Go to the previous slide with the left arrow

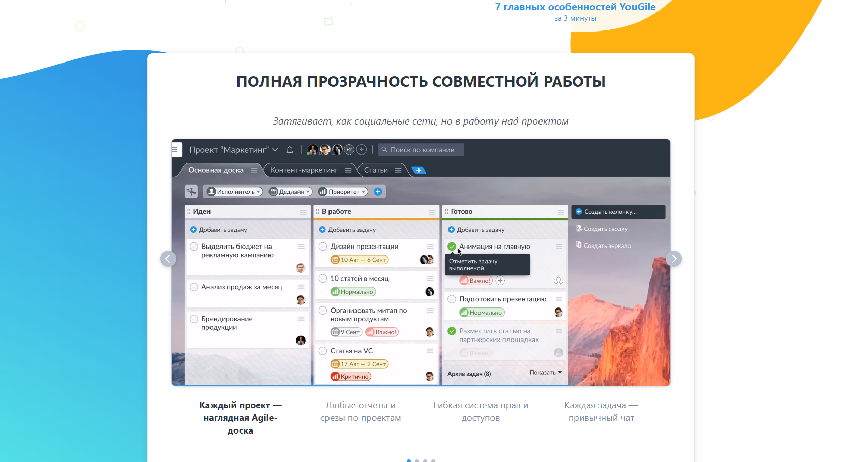pyautogui.click(x=168, y=259)
